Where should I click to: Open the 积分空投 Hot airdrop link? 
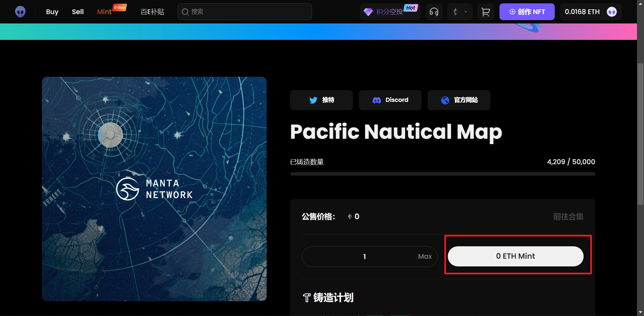390,12
